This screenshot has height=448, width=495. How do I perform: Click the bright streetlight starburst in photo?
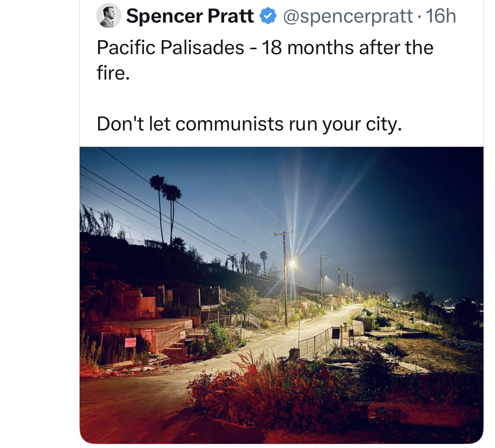tap(292, 264)
